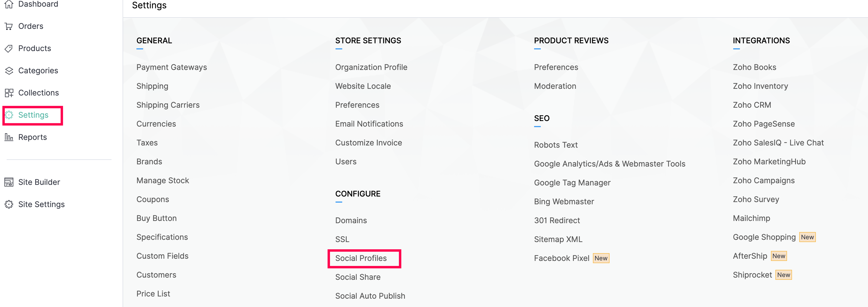Click the Categories layers icon
The height and width of the screenshot is (307, 868).
click(9, 71)
